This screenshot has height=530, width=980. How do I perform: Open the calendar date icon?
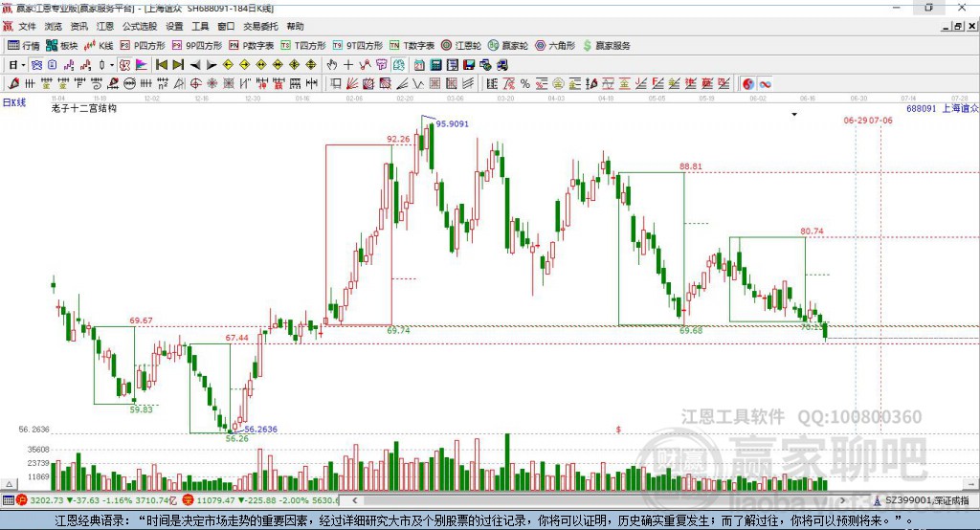(x=419, y=65)
